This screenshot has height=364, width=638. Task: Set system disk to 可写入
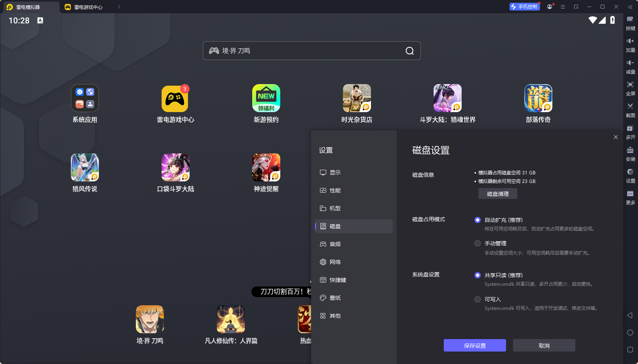pyautogui.click(x=478, y=299)
